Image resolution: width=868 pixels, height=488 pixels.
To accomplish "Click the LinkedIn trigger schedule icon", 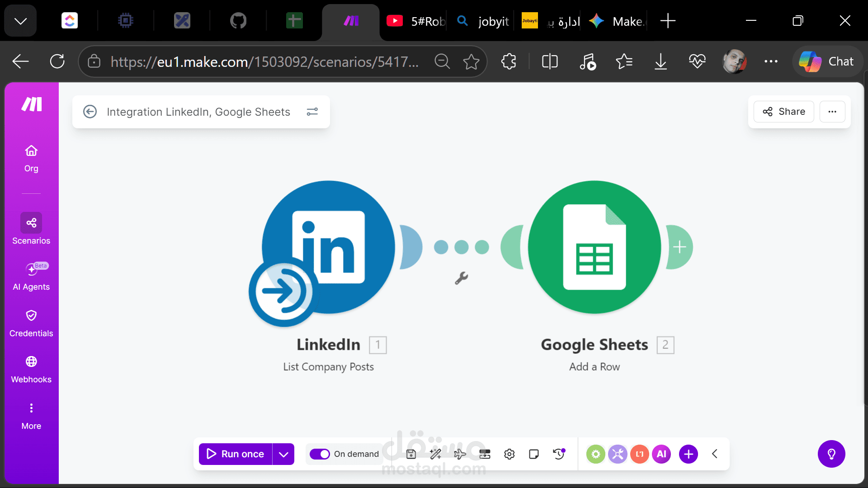I will (283, 292).
